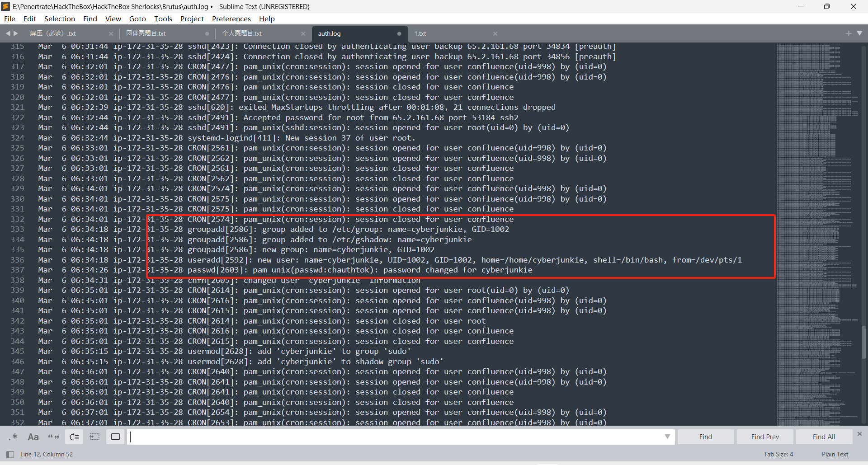Toggle regular expression search mode

coord(13,437)
